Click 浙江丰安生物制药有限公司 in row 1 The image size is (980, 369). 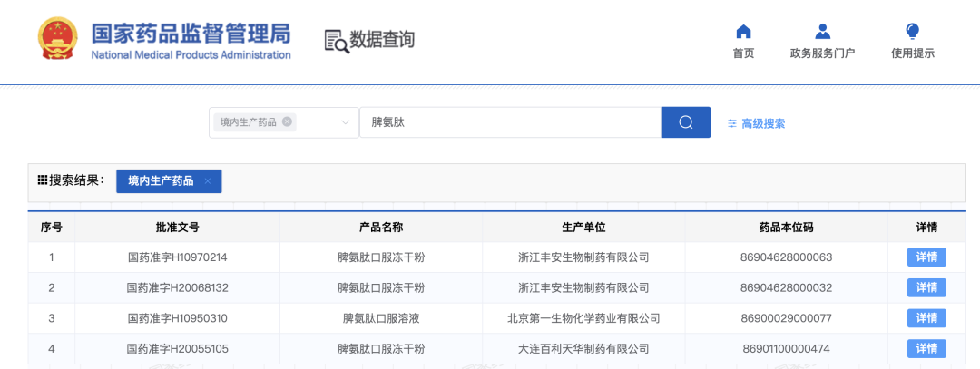[583, 257]
